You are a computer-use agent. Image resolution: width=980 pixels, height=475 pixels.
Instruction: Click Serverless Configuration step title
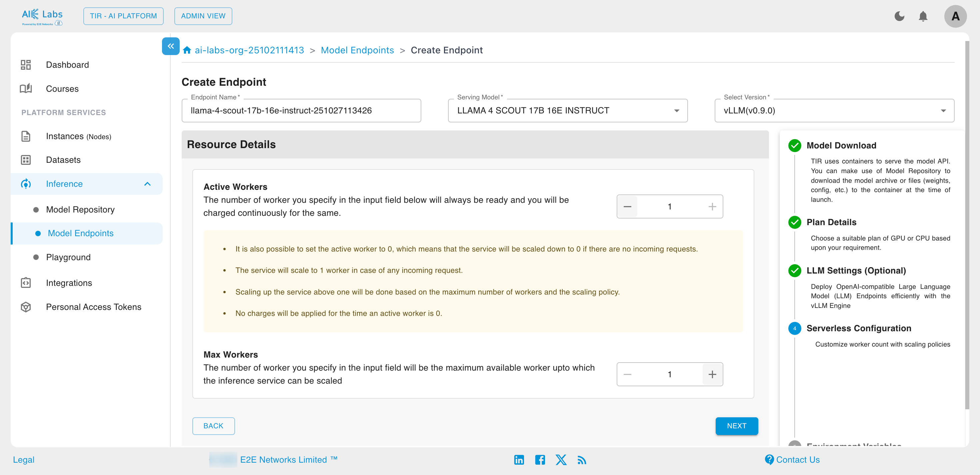pos(859,329)
